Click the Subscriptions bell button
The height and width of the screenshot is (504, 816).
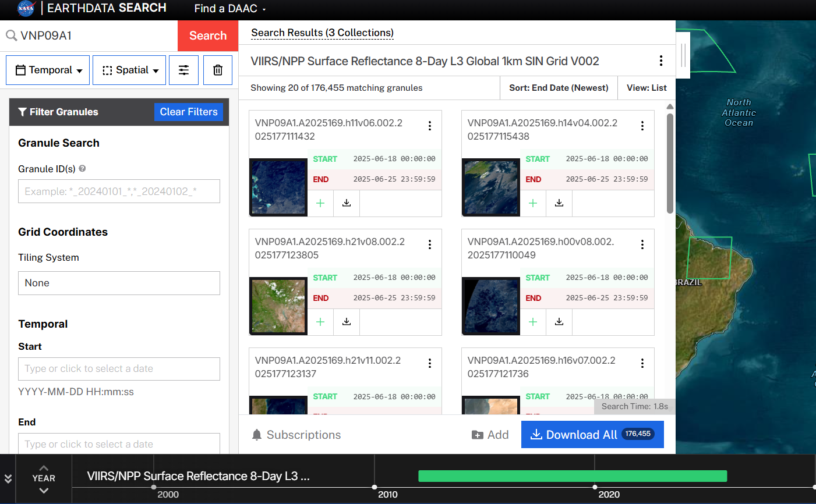[x=296, y=435]
